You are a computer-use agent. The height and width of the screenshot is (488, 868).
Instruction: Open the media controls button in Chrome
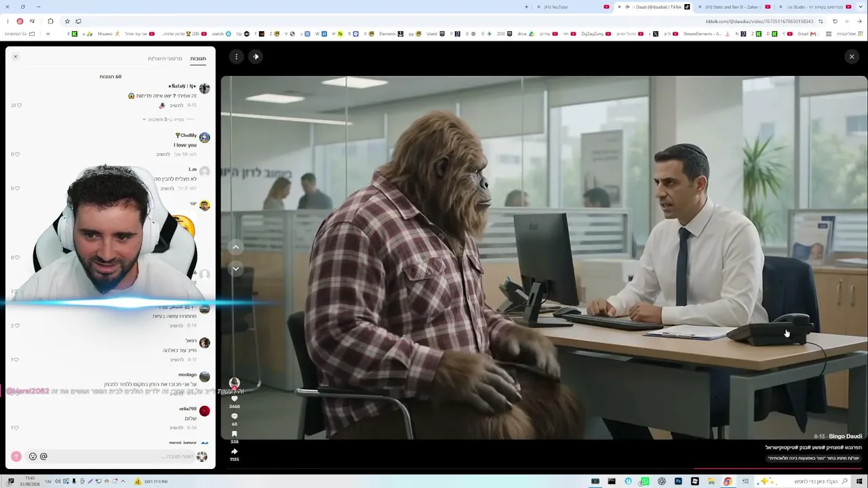point(32,21)
